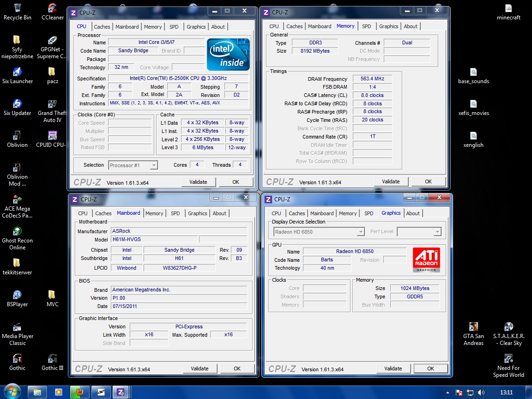Click the Level 3 cache 6 MBytes value
Viewport: 532px width, 399px height.
203,147
